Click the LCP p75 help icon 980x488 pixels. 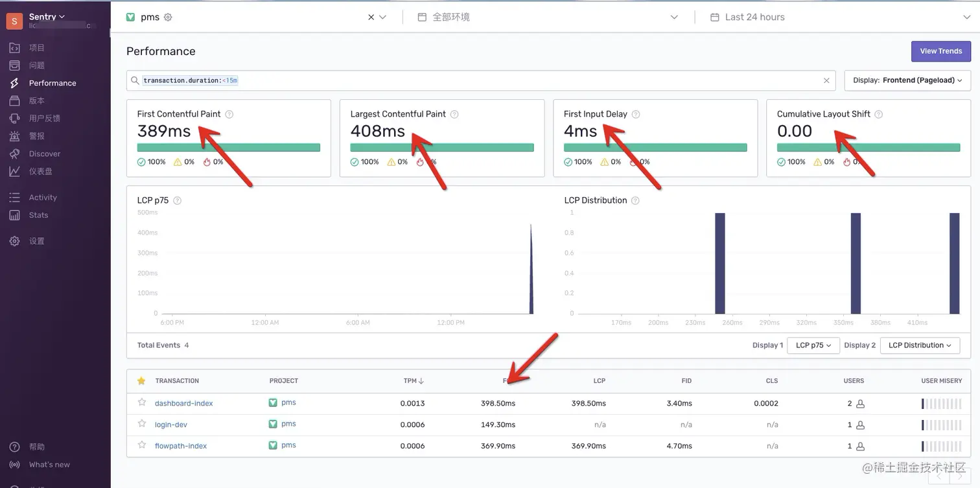tap(178, 200)
